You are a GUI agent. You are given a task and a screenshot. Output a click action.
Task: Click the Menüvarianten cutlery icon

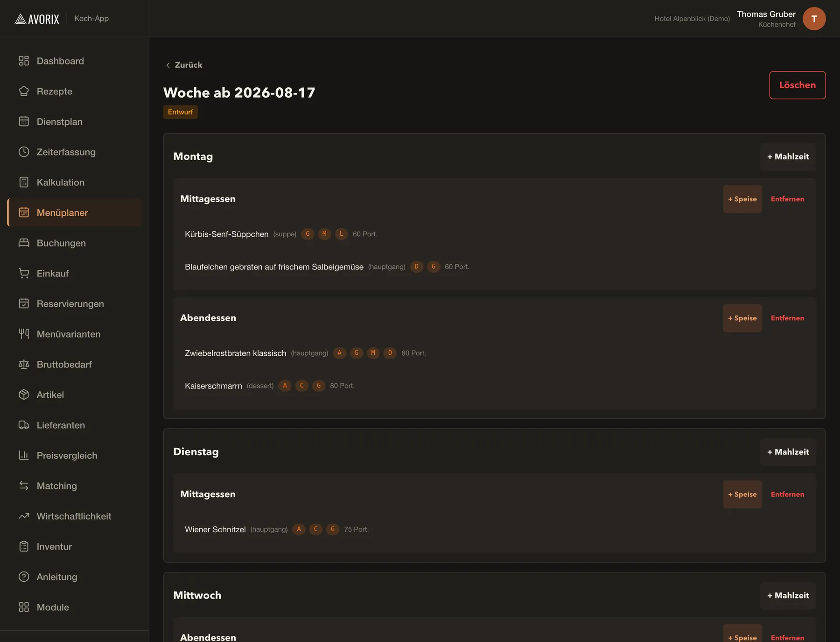pyautogui.click(x=24, y=334)
